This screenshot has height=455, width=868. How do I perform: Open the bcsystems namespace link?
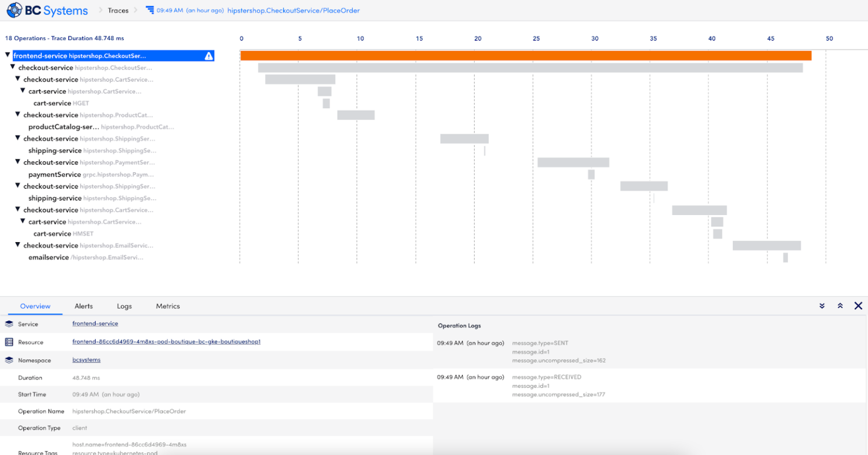86,360
